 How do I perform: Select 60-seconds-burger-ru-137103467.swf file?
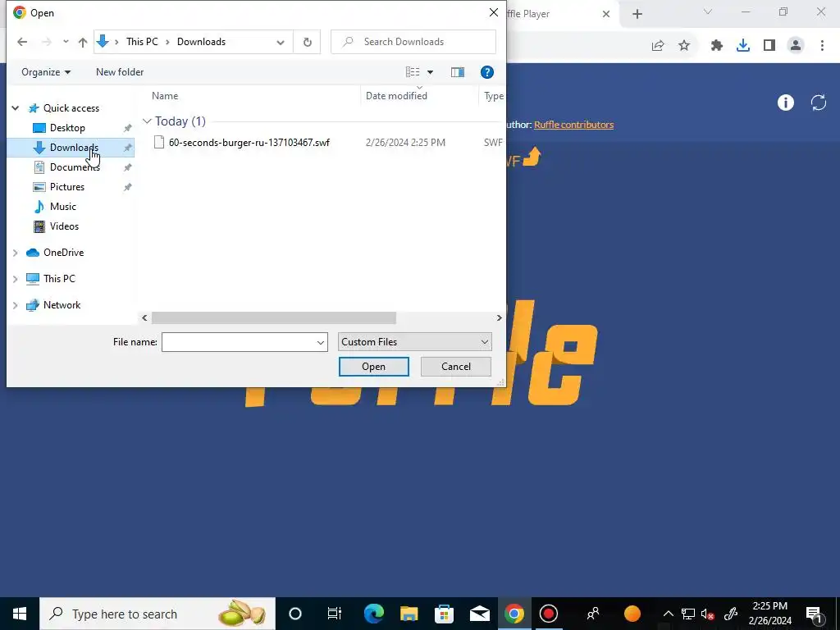tap(249, 143)
